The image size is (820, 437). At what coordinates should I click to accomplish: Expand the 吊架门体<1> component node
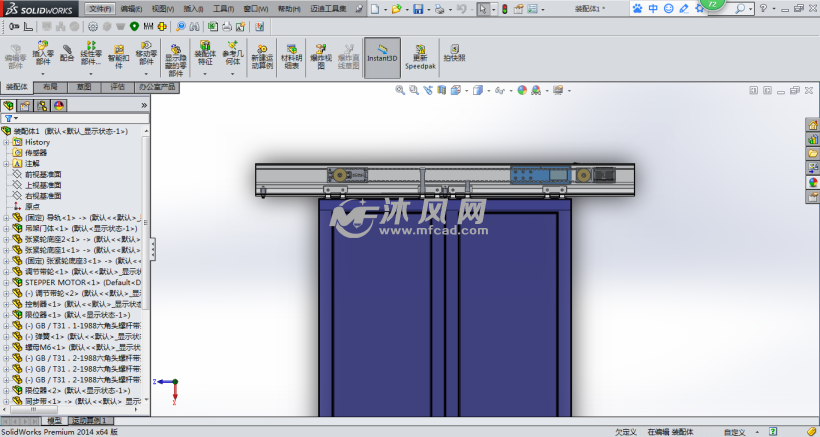coord(6,228)
